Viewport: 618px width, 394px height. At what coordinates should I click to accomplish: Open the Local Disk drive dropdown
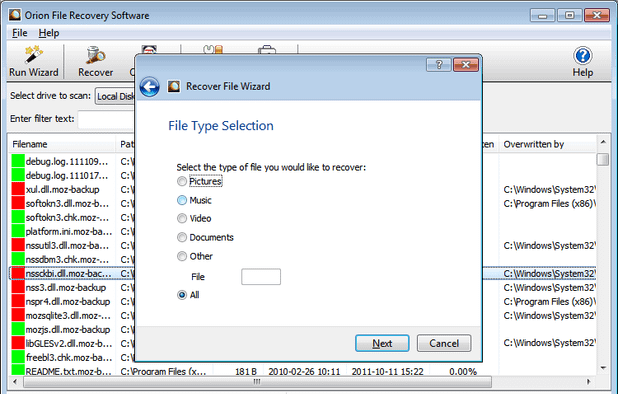tap(115, 97)
